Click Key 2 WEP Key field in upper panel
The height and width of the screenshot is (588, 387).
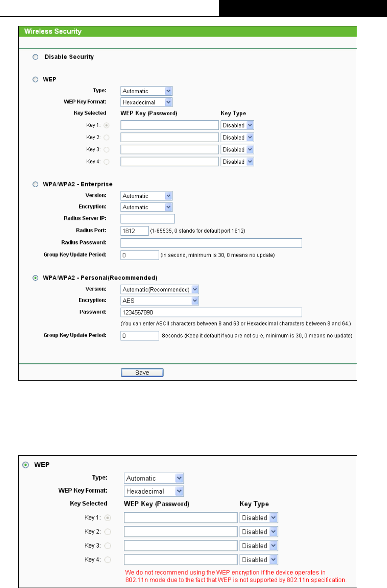click(x=169, y=137)
